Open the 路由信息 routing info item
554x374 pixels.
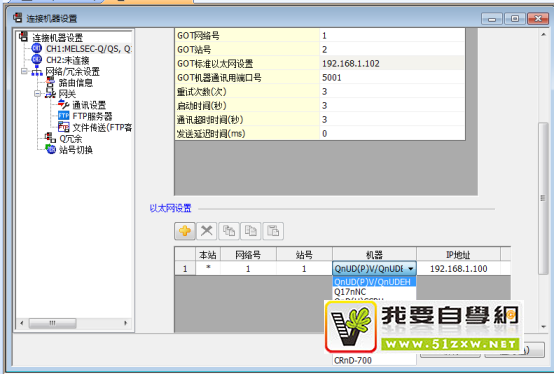pos(75,83)
